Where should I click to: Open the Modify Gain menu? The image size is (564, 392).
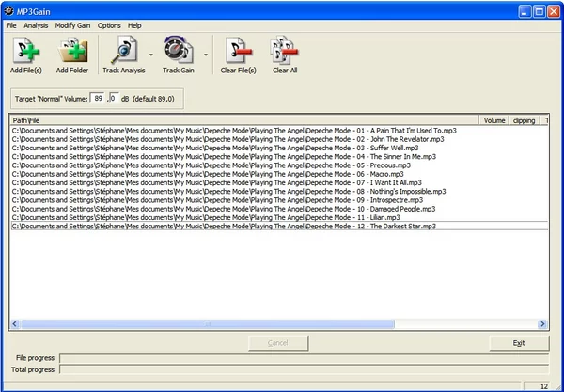click(x=72, y=25)
